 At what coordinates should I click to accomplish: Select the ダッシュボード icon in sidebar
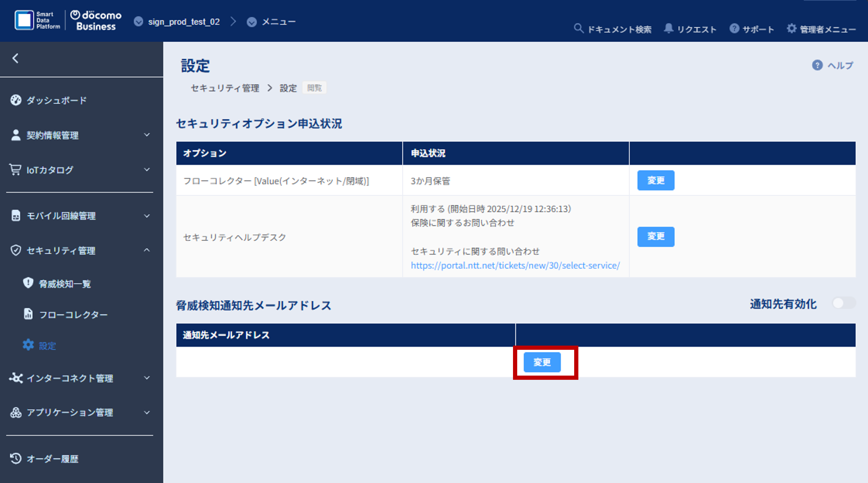[x=16, y=100]
